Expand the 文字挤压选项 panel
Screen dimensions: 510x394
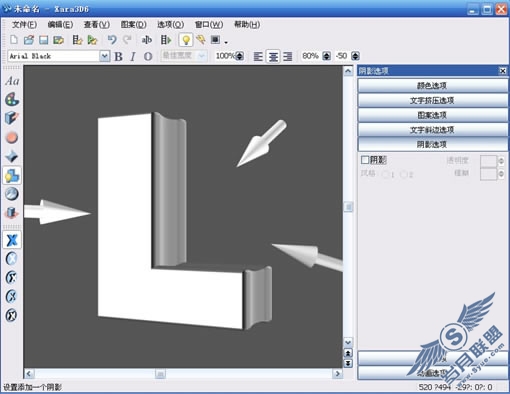pyautogui.click(x=432, y=100)
